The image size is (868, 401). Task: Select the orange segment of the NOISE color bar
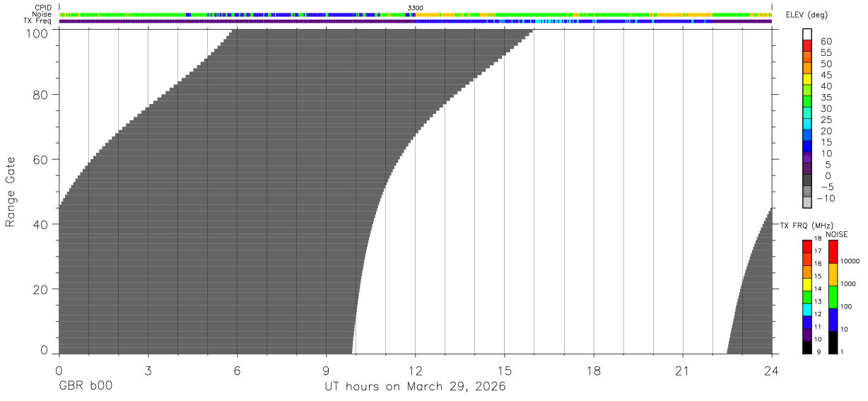(x=833, y=274)
